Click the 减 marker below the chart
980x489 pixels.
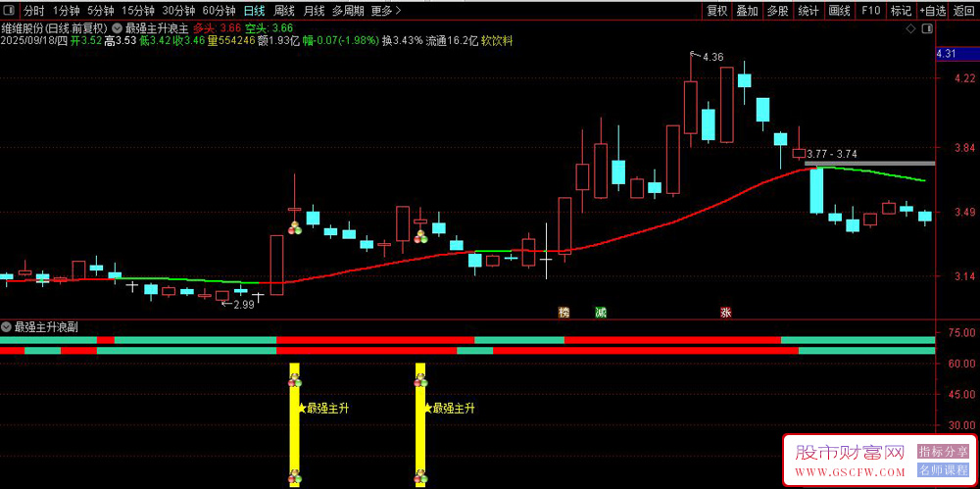(601, 313)
